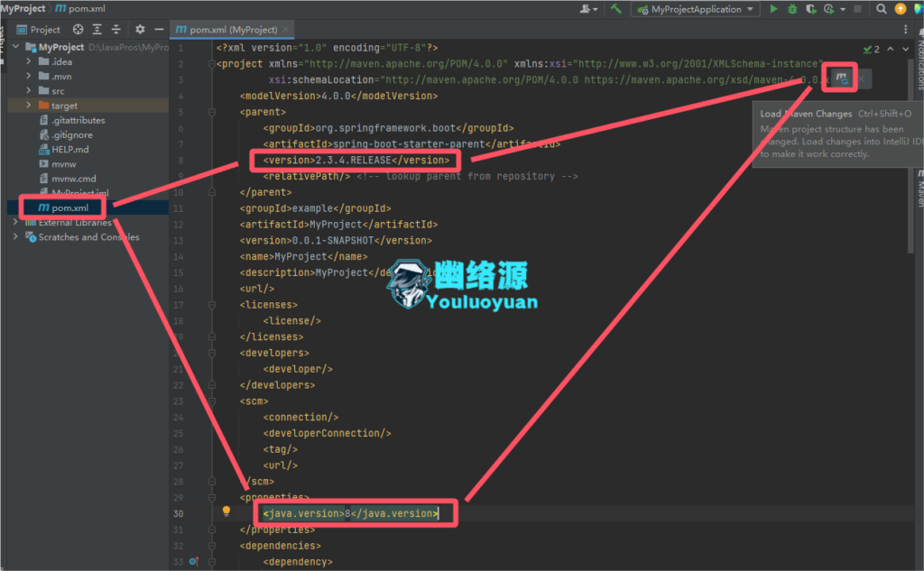924x571 pixels.
Task: Fold the dependencies block on line 32
Action: coord(212,546)
